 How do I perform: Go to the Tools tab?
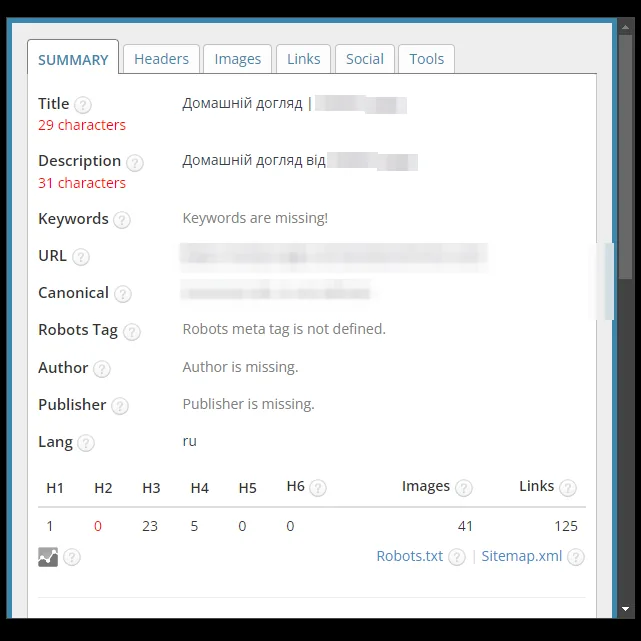click(x=426, y=59)
